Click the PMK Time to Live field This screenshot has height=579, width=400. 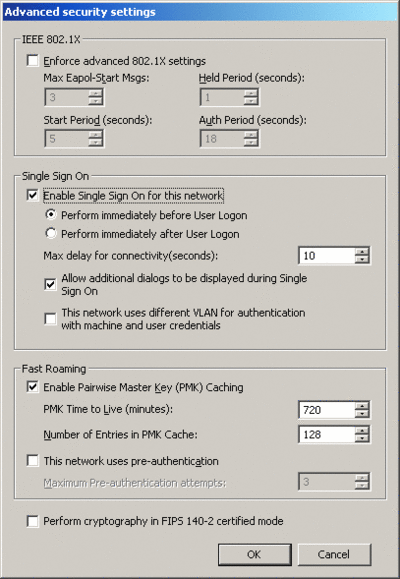(327, 410)
